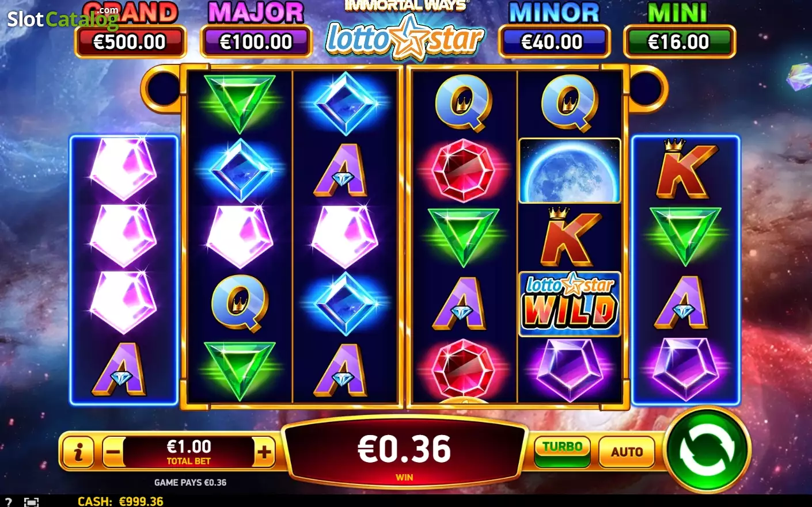Click the SlotCatalog.com watermark link

point(62,19)
